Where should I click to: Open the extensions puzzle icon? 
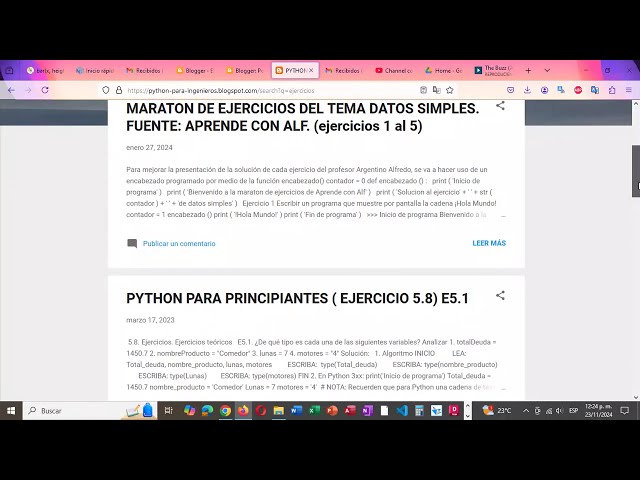pos(612,90)
